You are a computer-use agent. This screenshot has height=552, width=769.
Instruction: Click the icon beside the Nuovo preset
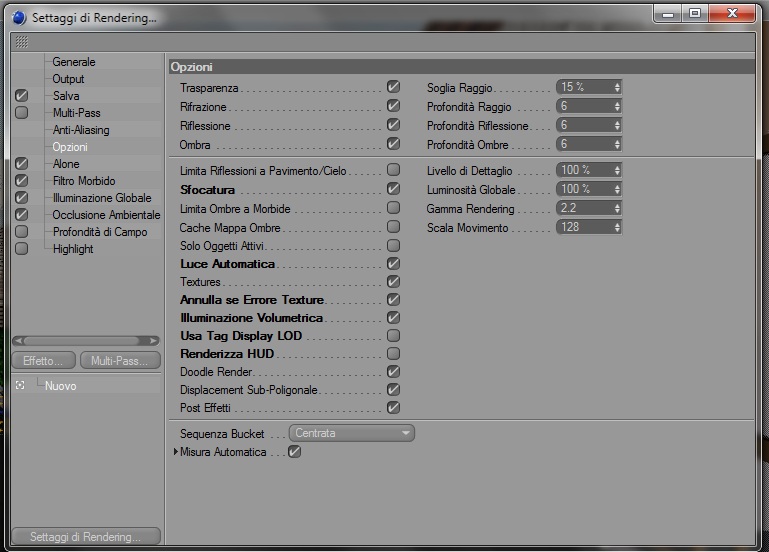(x=20, y=385)
